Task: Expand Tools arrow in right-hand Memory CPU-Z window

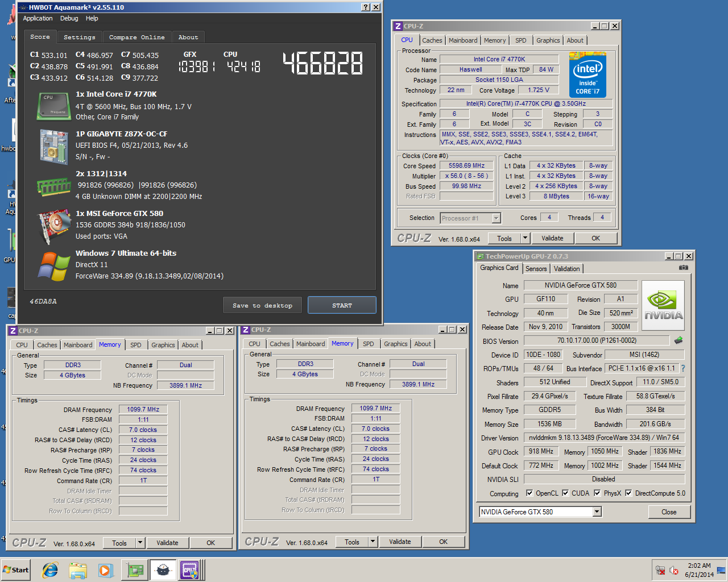Action: tap(373, 542)
